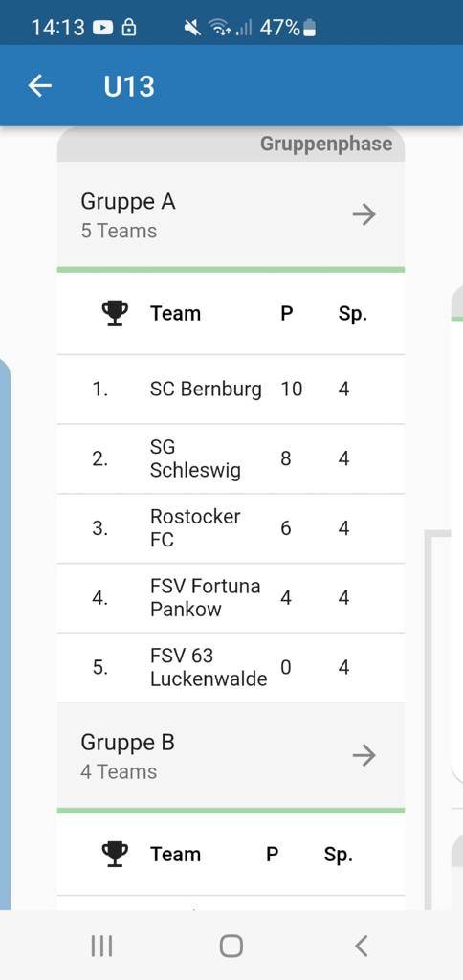Tap the Gruppe A header title

(128, 201)
